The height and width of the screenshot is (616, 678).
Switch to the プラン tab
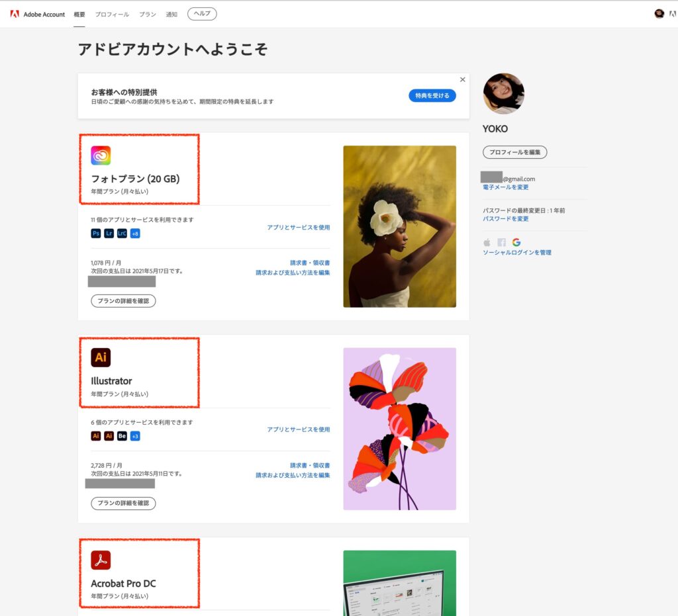(148, 15)
